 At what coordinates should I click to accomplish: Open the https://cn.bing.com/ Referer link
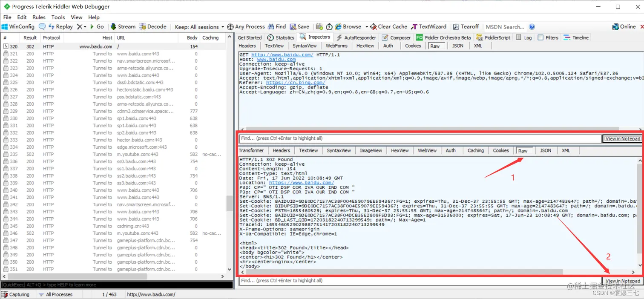296,83
